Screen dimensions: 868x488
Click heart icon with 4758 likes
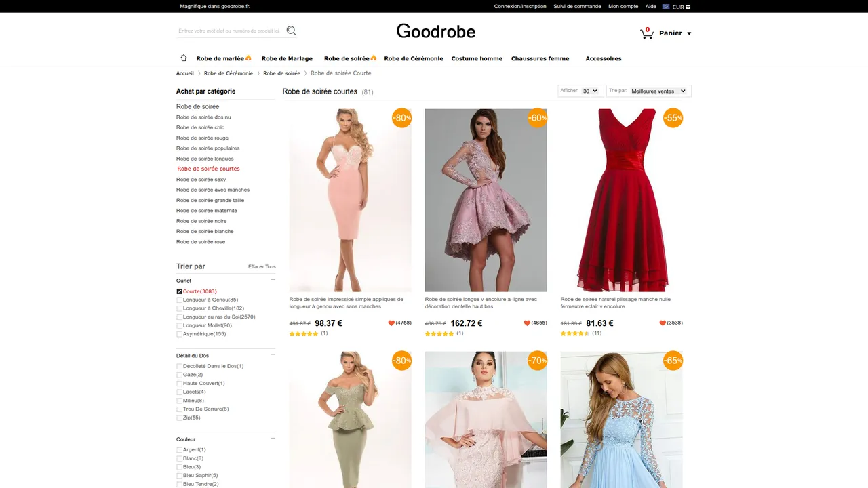pyautogui.click(x=391, y=323)
